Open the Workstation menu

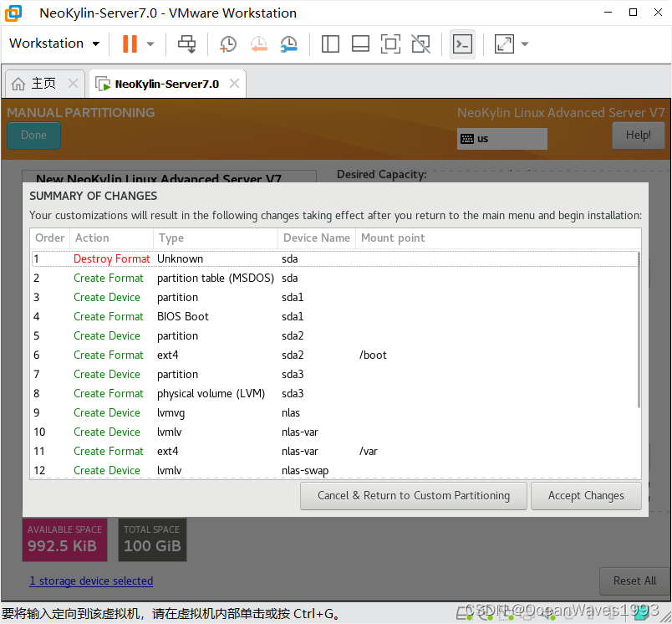click(54, 43)
